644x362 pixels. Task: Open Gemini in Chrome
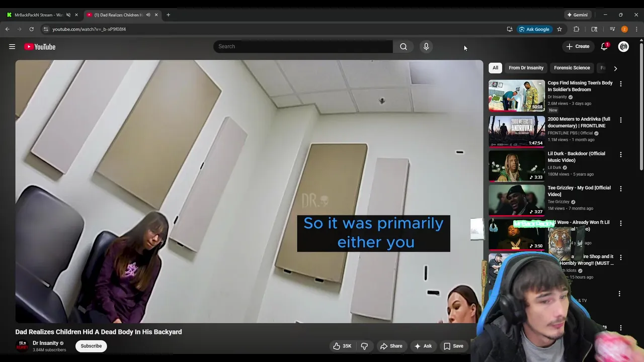[577, 15]
